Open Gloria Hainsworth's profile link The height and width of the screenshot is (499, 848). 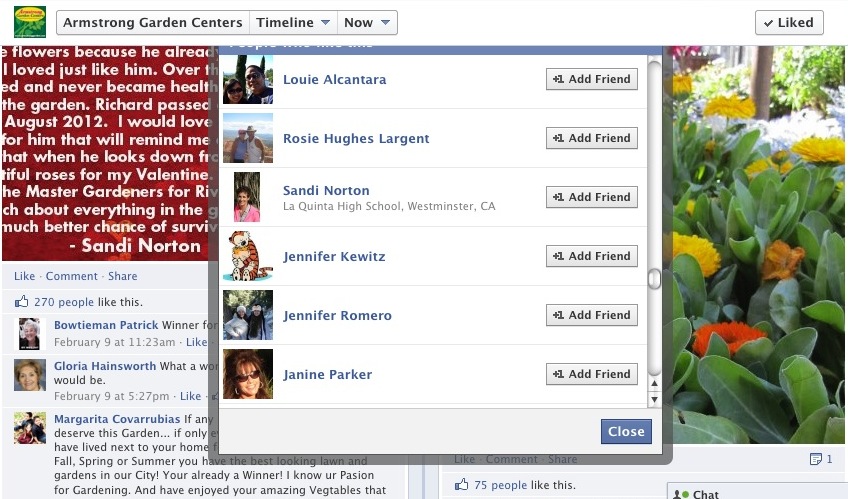pos(105,366)
